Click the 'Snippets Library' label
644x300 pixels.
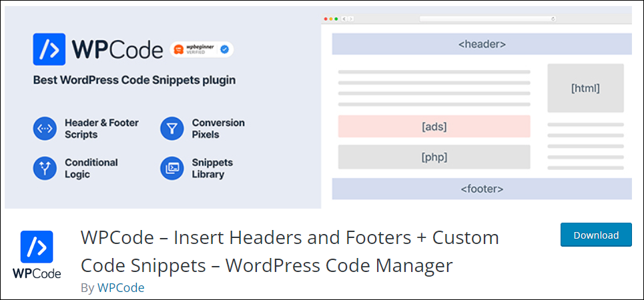tap(212, 168)
